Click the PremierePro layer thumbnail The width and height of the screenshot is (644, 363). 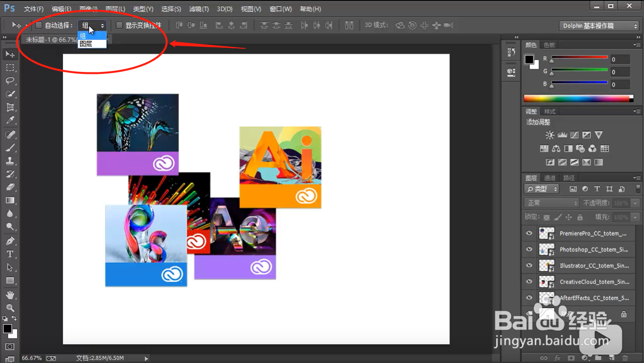(546, 233)
